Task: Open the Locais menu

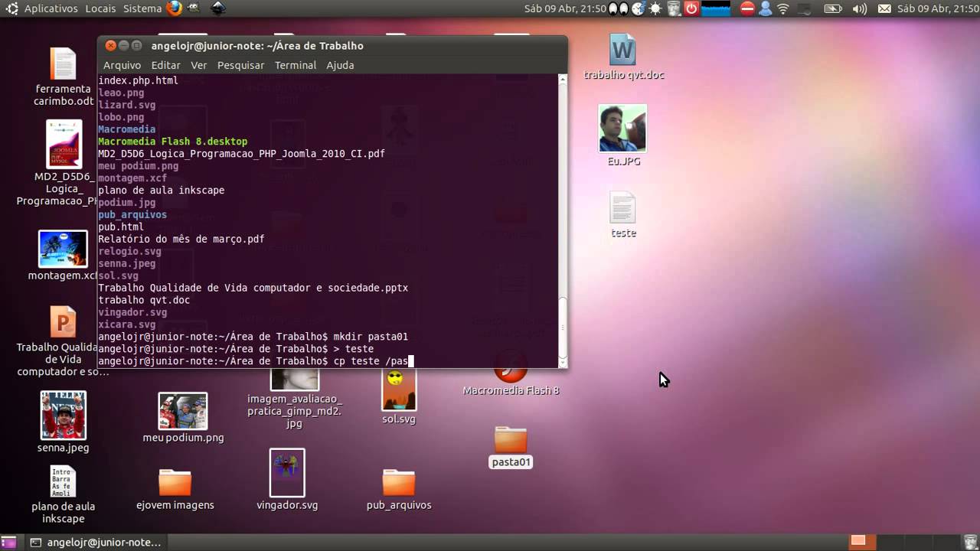Action: pyautogui.click(x=100, y=8)
